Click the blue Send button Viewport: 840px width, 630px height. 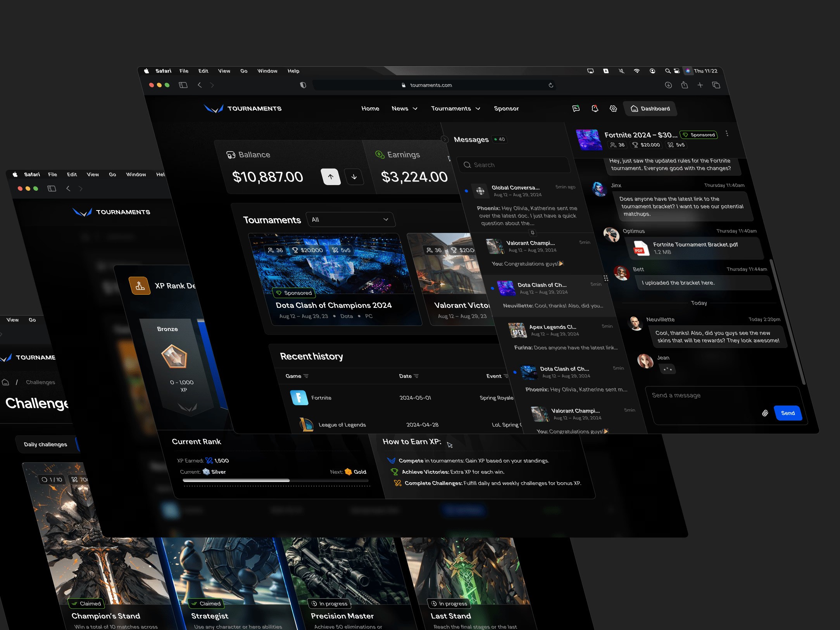tap(788, 413)
